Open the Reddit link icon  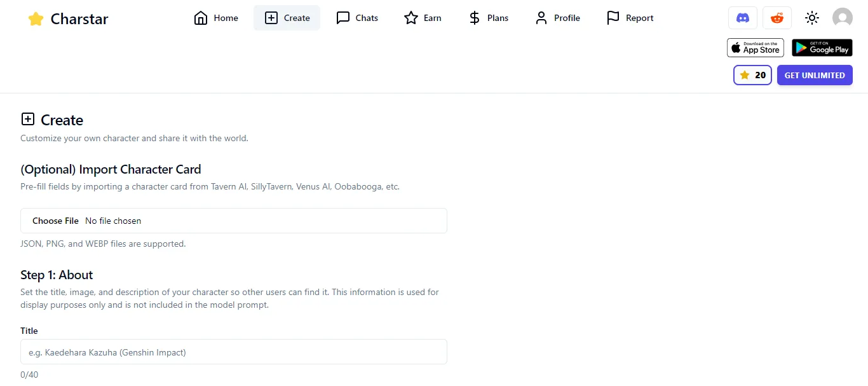(776, 18)
